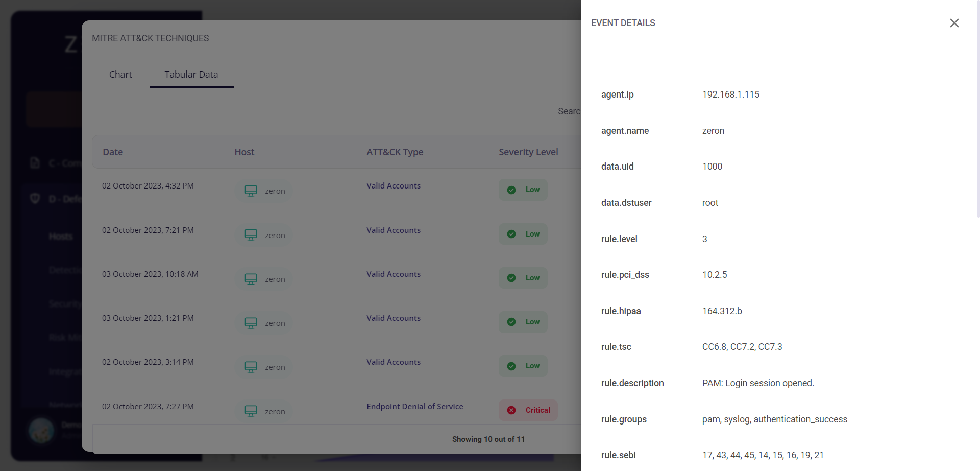Image resolution: width=980 pixels, height=471 pixels.
Task: Click the date 03 October 2023, 10:18 AM
Action: coord(150,274)
